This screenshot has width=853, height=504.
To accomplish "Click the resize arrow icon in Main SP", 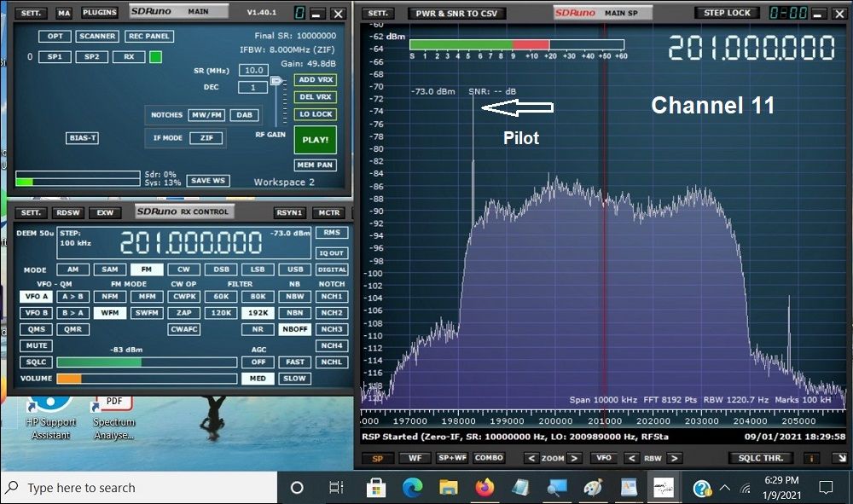I will tap(840, 458).
